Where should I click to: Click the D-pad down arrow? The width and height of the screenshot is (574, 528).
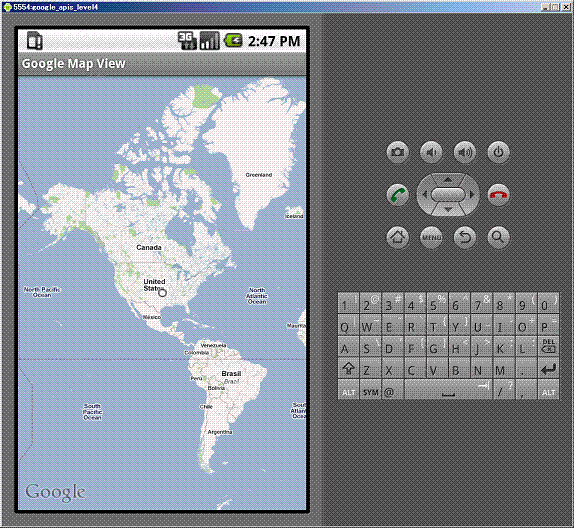tap(448, 210)
